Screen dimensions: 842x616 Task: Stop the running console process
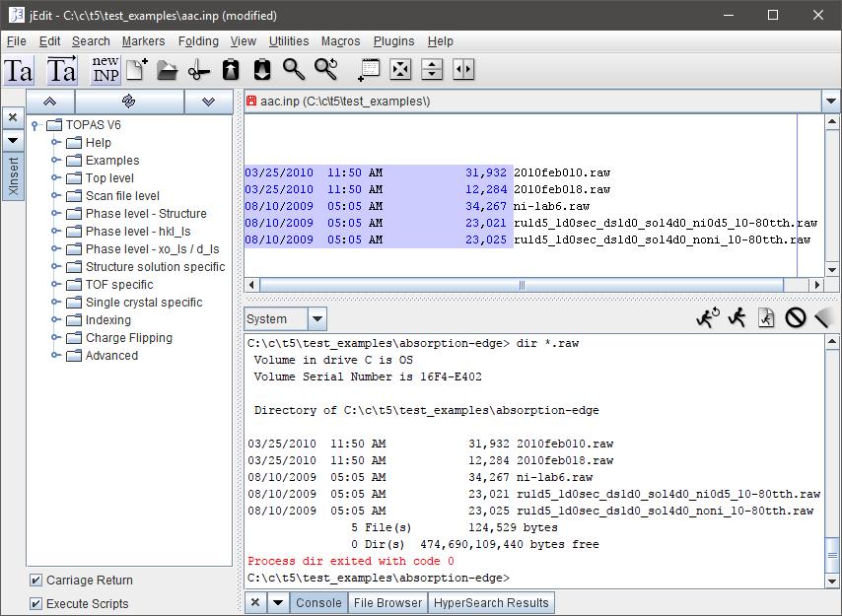click(x=795, y=318)
